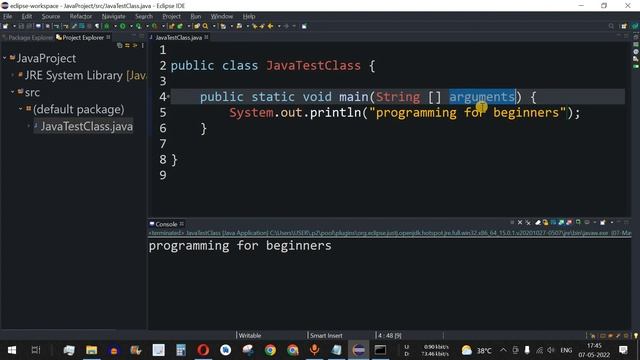Screen dimensions: 640x360
Task: Open the Source menu
Action: [51, 16]
